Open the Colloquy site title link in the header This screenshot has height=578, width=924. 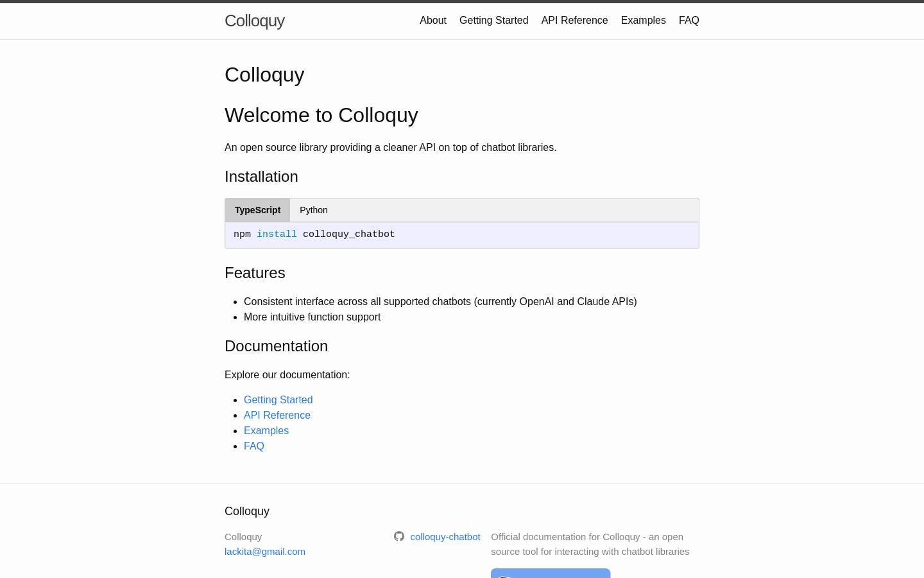pyautogui.click(x=254, y=21)
